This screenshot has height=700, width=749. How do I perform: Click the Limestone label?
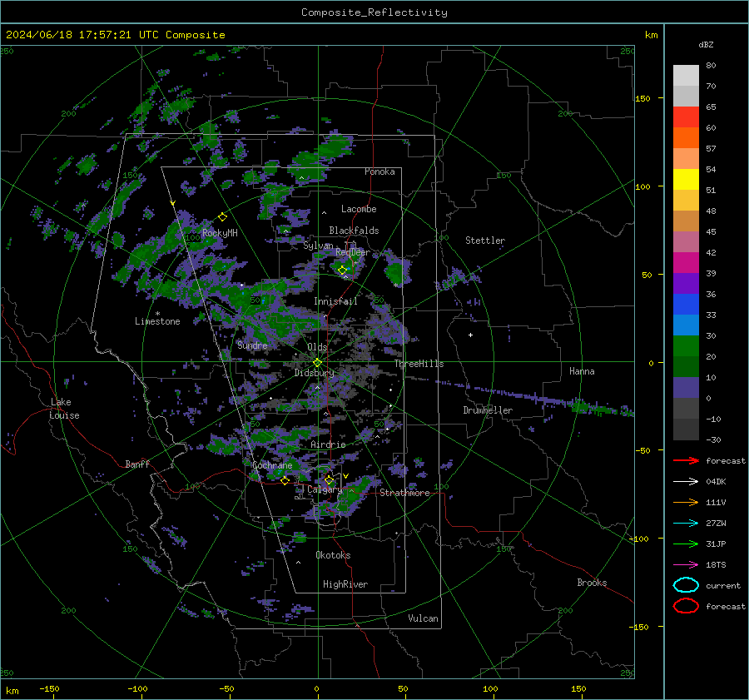157,321
